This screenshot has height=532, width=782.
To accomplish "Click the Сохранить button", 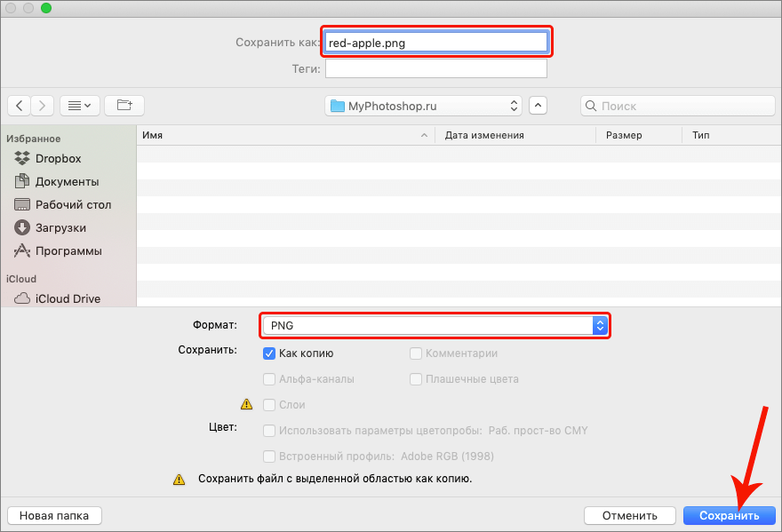I will click(729, 515).
